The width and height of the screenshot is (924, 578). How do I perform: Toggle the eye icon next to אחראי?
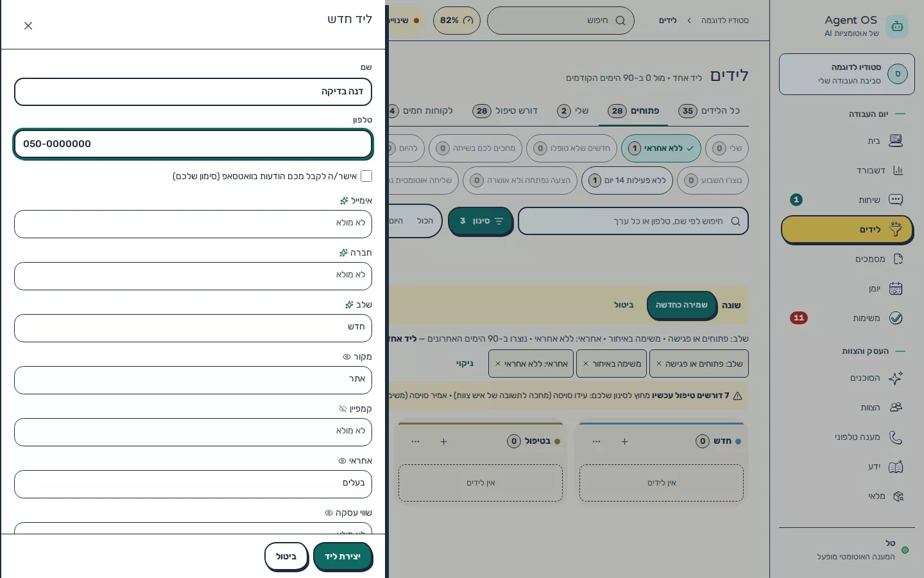(342, 461)
